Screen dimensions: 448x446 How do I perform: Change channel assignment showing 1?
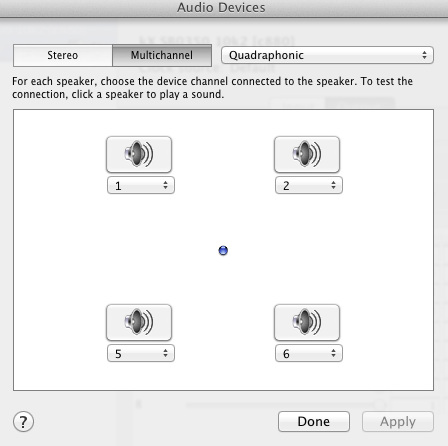point(141,185)
